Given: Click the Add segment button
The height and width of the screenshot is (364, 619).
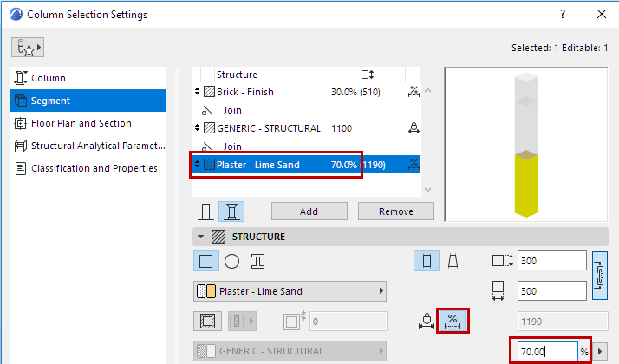Looking at the screenshot, I should pos(309,211).
